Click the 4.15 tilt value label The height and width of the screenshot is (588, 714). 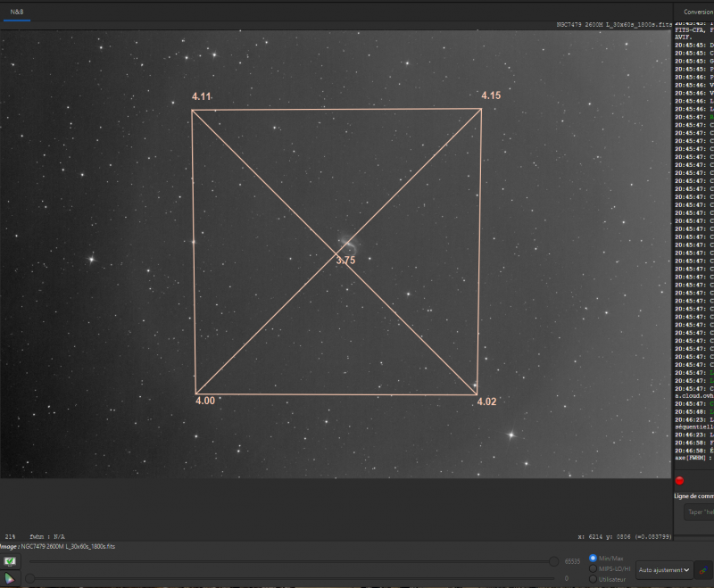point(491,95)
